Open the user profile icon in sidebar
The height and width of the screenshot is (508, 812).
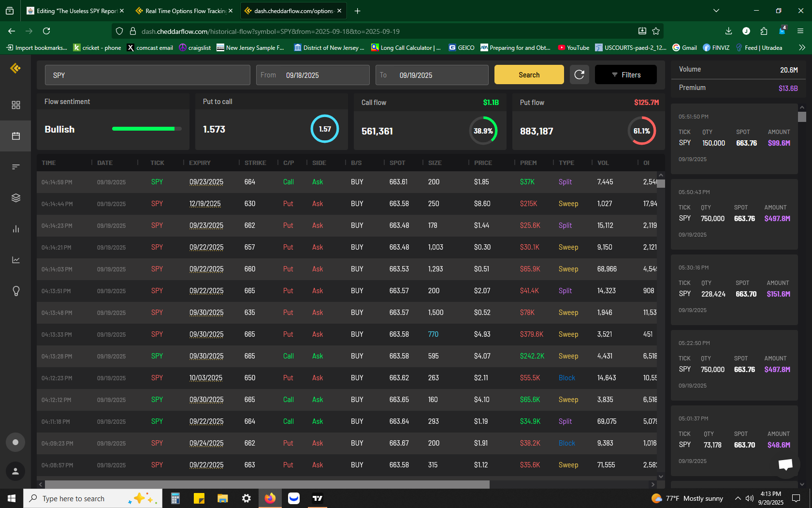tap(15, 471)
